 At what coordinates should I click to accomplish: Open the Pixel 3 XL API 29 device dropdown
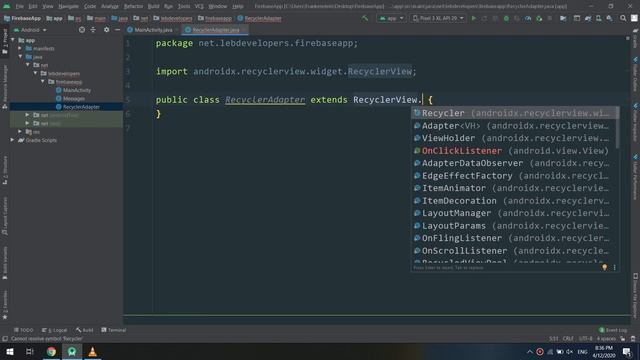tap(438, 18)
